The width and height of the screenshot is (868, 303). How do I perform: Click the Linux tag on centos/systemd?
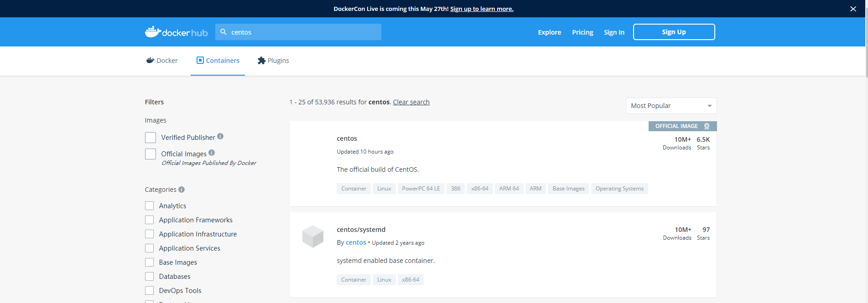tap(384, 280)
